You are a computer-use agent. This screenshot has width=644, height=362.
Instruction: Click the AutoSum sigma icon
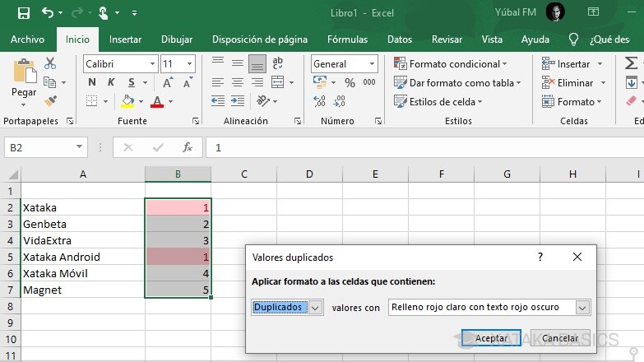coord(631,63)
